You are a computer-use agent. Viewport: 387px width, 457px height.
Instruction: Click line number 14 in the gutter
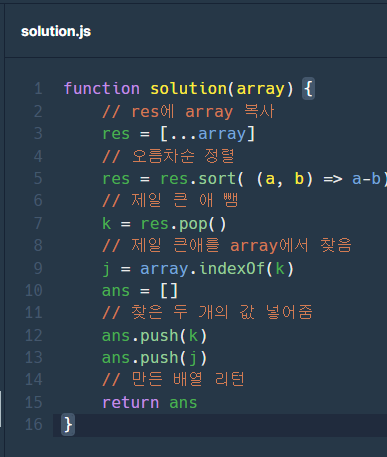34,380
